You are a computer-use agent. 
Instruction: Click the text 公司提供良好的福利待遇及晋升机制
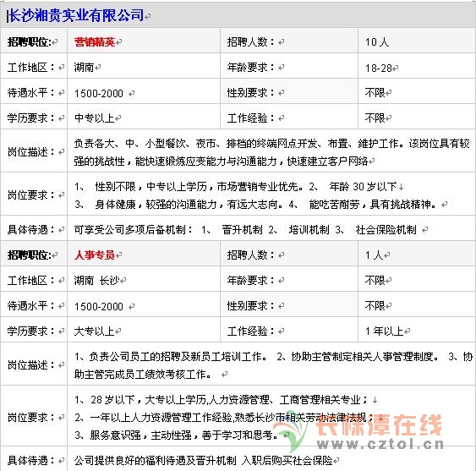[156, 461]
